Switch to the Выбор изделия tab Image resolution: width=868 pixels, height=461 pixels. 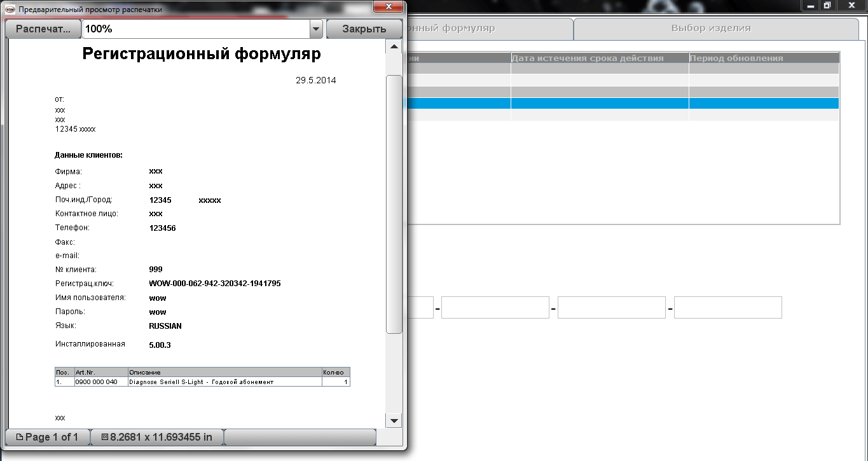coord(710,29)
